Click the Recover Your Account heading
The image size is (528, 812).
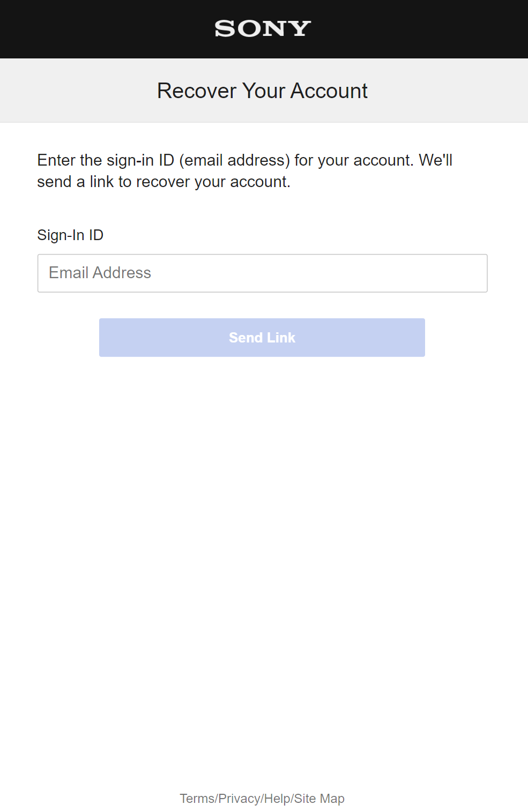pos(262,91)
